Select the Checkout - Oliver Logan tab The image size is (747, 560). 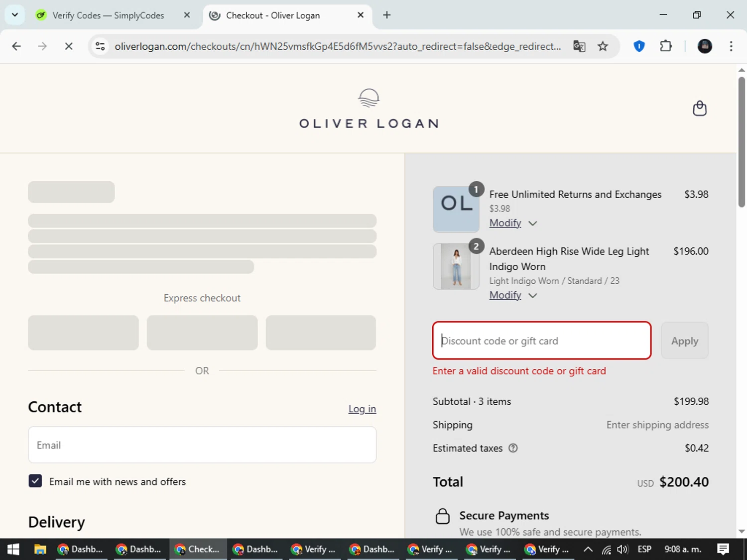(288, 15)
